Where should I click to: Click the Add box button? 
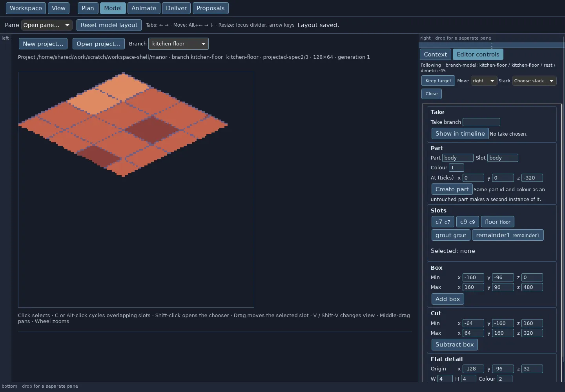tap(448, 299)
